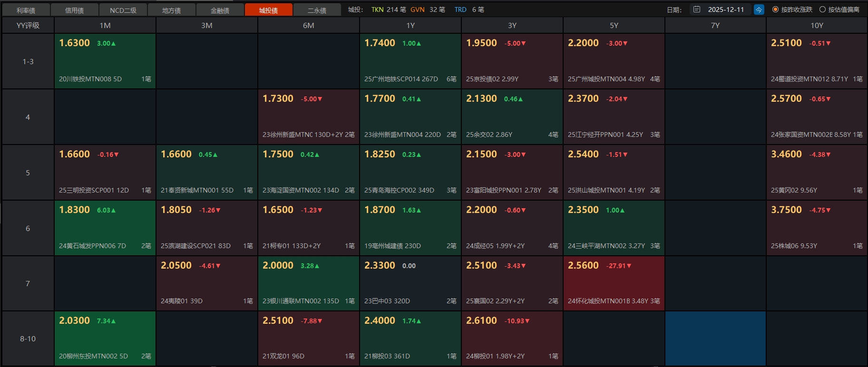
Task: Open cell 23海淀国资MTN002 134D
Action: (309, 173)
